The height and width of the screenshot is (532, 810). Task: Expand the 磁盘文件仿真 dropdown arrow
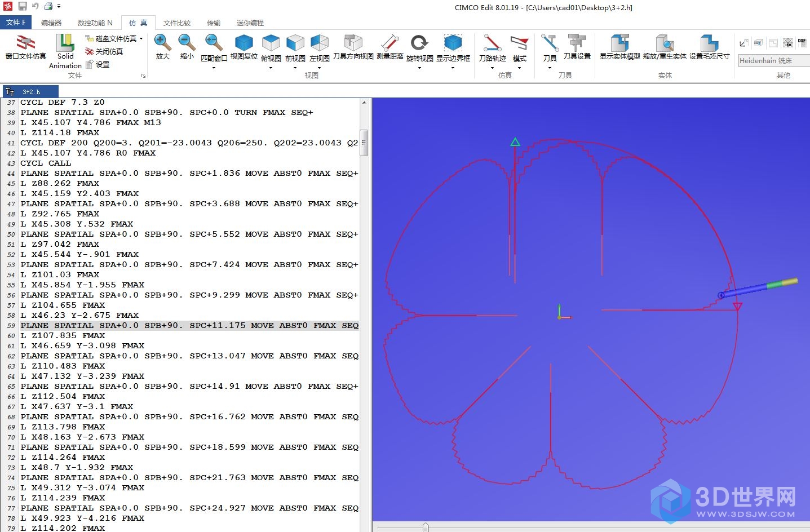[141, 38]
